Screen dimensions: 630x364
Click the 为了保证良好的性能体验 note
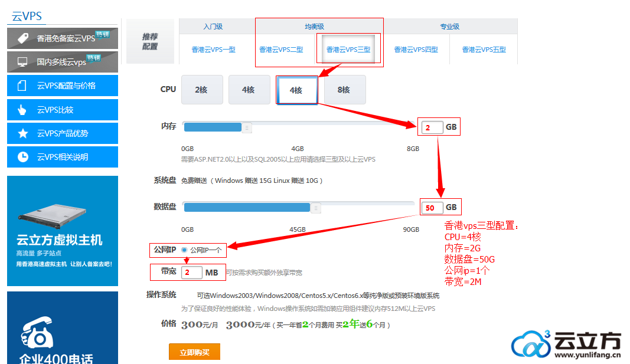pyautogui.click(x=308, y=309)
